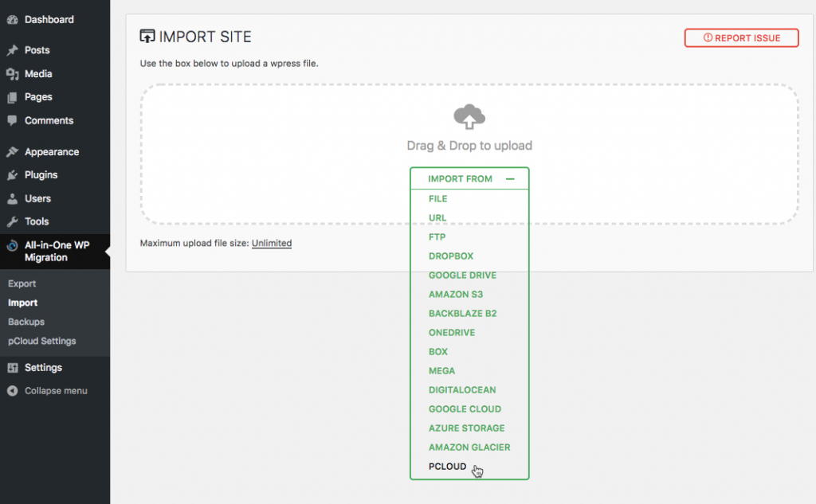The height and width of the screenshot is (504, 816).
Task: Click the All-in-One WP Migration icon
Action: (x=13, y=245)
